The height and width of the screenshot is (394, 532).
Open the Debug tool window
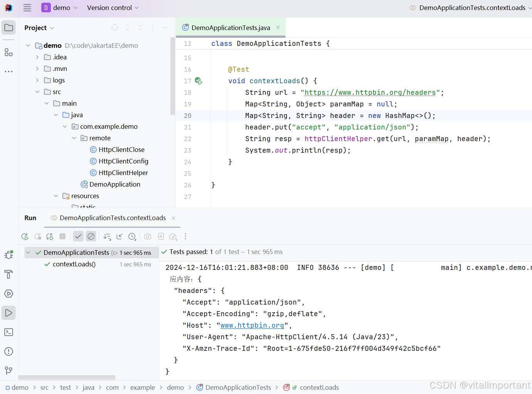pyautogui.click(x=8, y=254)
